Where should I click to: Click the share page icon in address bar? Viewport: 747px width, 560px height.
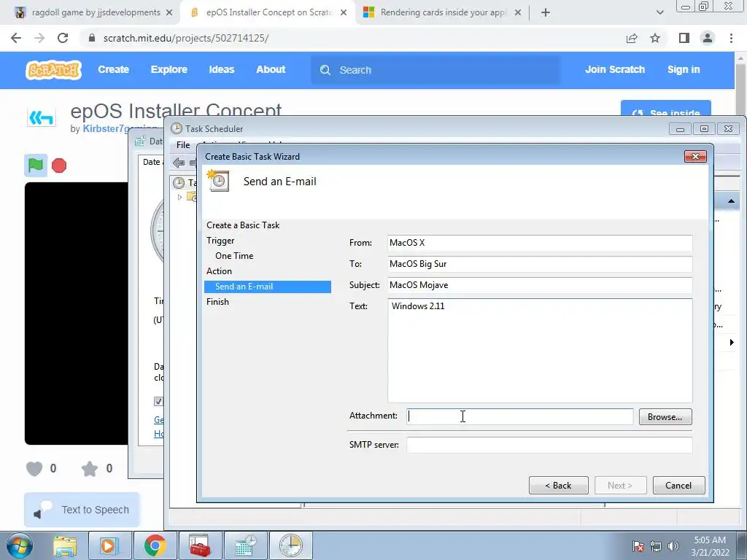tap(632, 38)
